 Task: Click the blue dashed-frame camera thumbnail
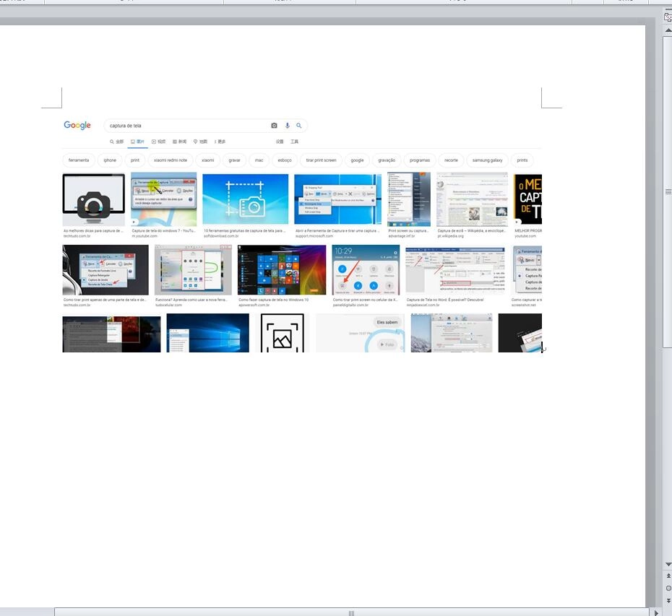coord(245,199)
